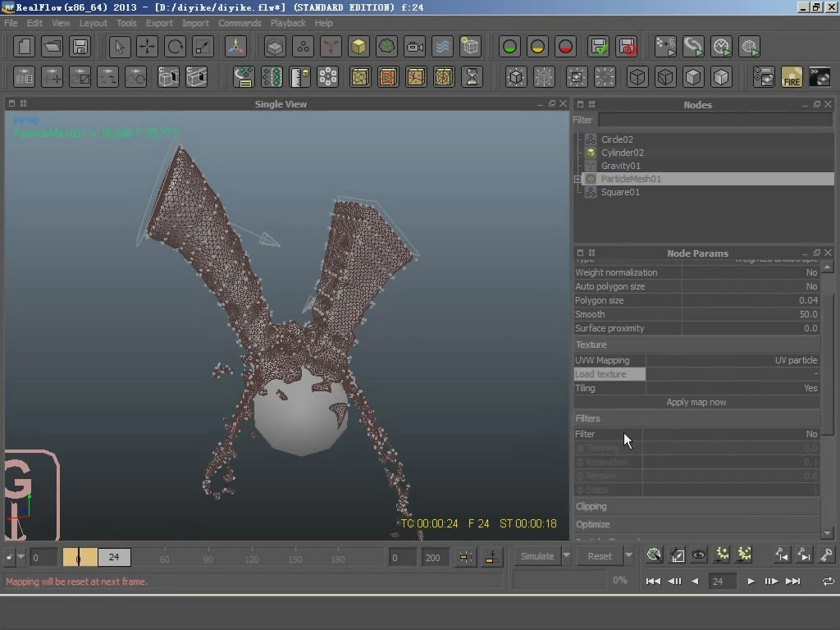Collapse the Texture section
The height and width of the screenshot is (630, 840).
pos(697,345)
